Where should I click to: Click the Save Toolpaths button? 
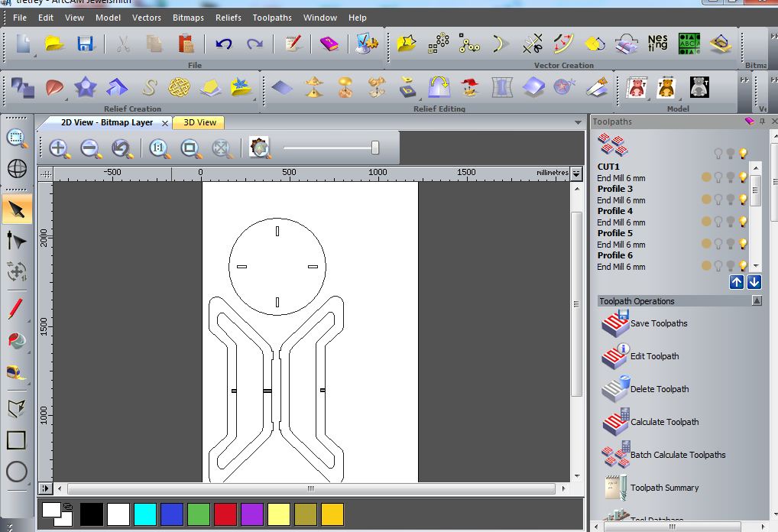(658, 323)
